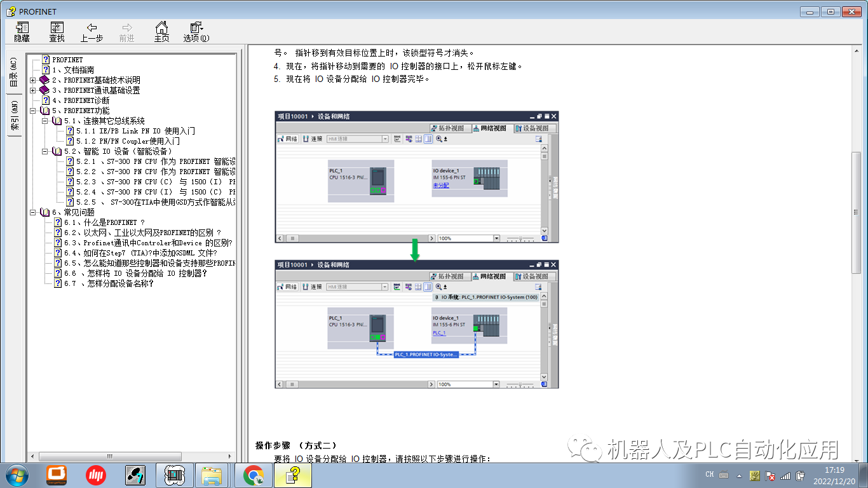This screenshot has width=868, height=488.
Task: Select the closed book icon of 3、PROFINET通讯基础设置
Action: (44, 90)
